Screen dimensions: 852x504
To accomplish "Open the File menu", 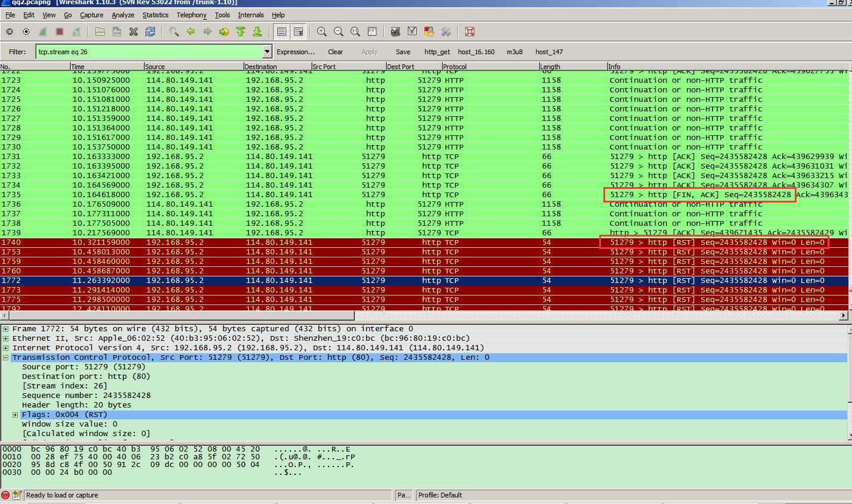I will coord(11,15).
